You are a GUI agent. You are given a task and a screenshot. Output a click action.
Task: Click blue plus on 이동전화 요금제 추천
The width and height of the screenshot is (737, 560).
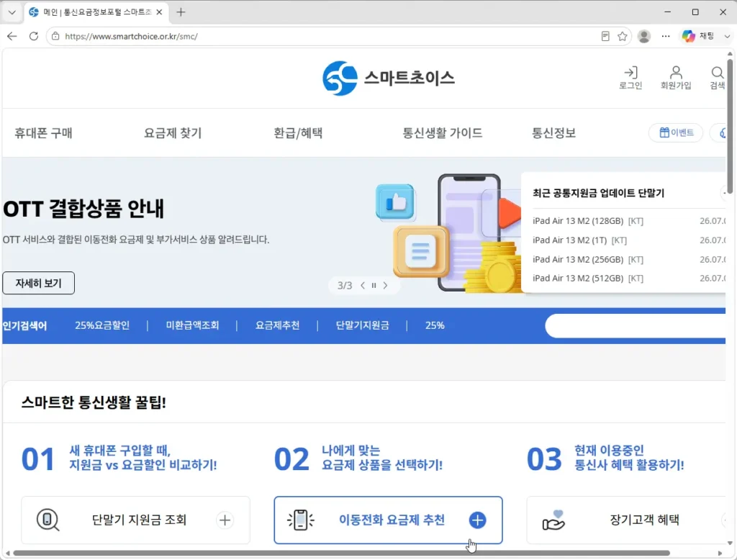[478, 520]
